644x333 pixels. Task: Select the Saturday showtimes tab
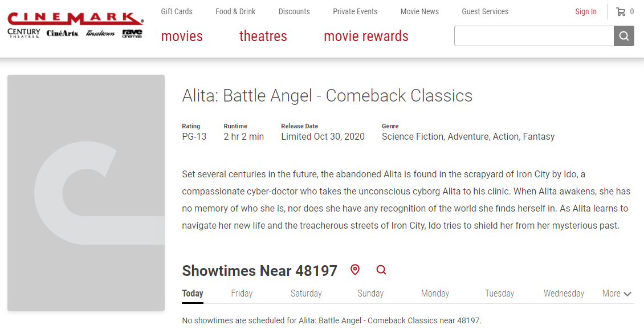(x=306, y=294)
